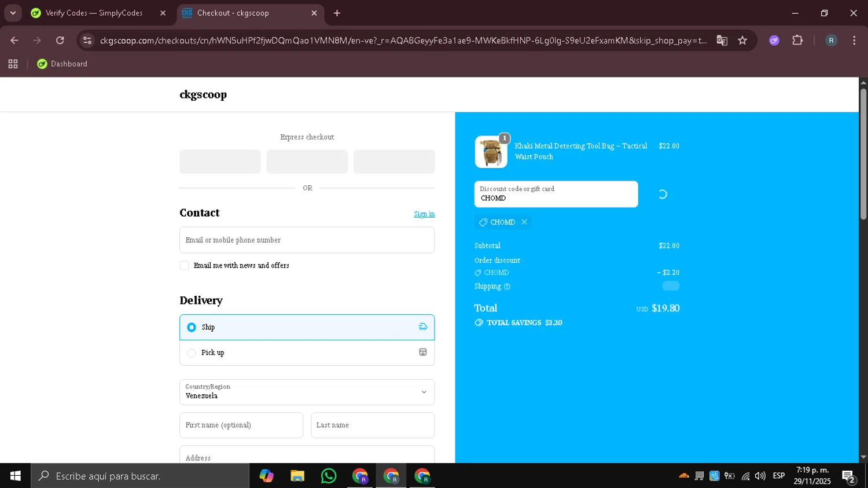Open the notification center icon
The image size is (868, 488).
849,476
